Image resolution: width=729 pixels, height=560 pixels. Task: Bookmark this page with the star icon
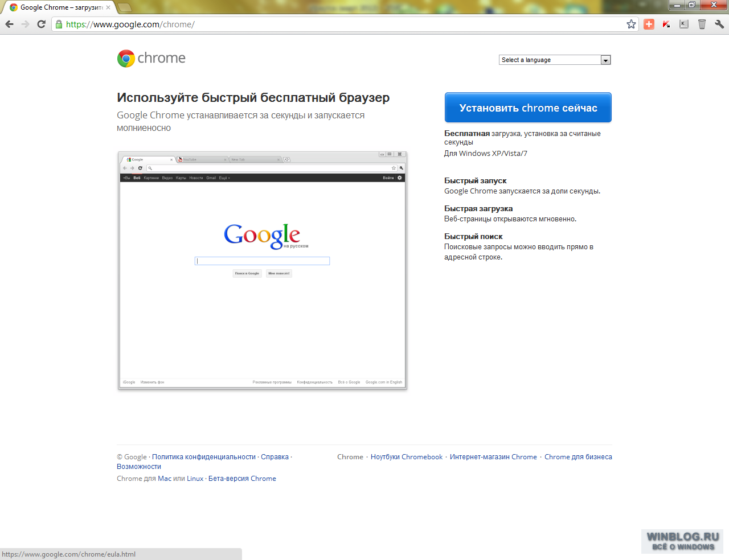[631, 24]
